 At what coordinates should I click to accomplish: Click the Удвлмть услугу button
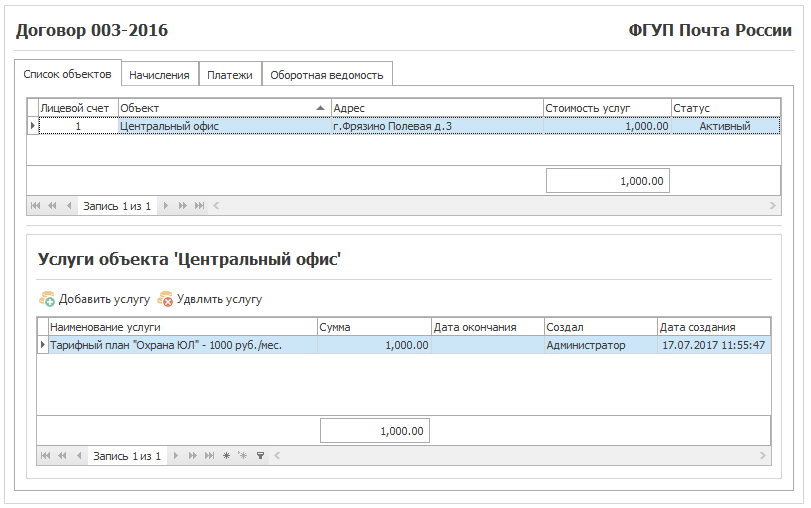pos(210,299)
